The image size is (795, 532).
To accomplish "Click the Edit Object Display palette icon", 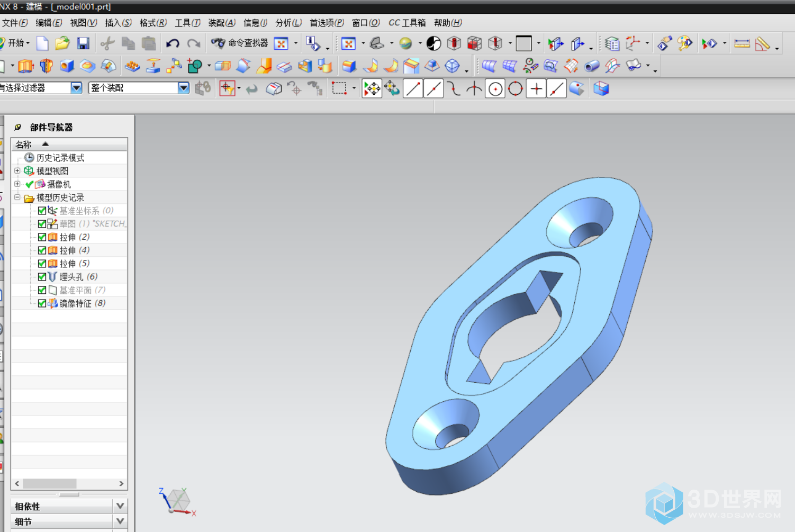I will [684, 43].
